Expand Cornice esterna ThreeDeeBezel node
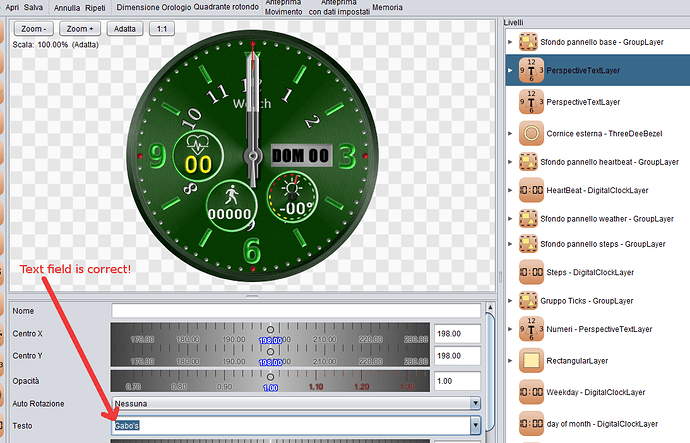 510,133
